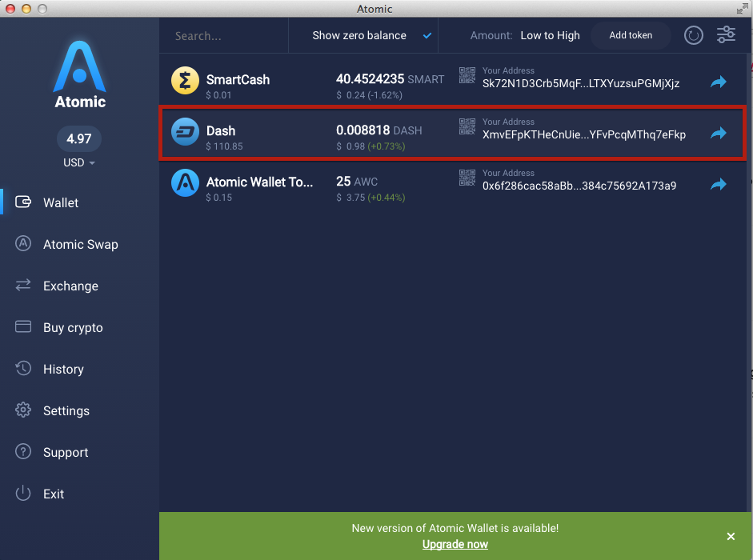Image resolution: width=753 pixels, height=560 pixels.
Task: Open Wallet section icon
Action: click(x=23, y=202)
